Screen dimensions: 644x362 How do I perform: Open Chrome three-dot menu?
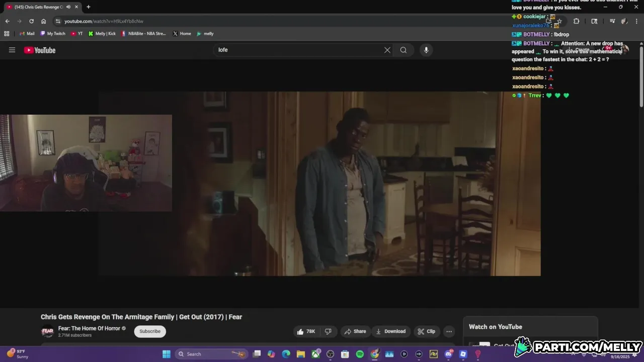point(636,21)
